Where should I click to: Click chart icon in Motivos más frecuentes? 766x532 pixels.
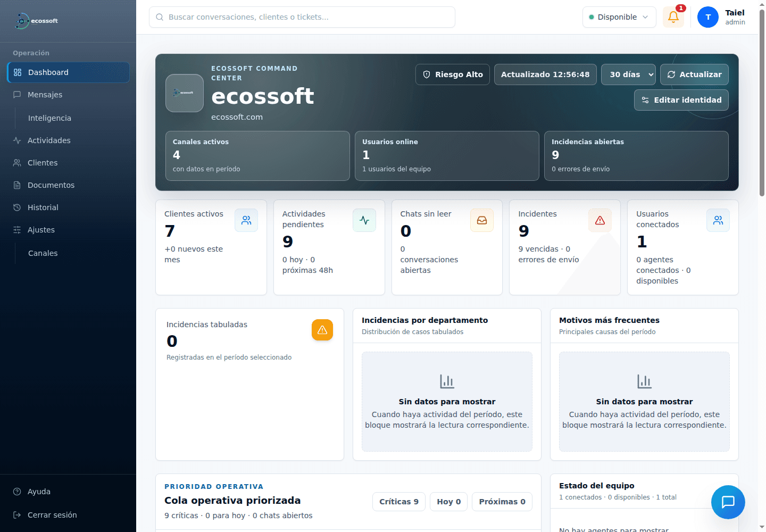(644, 381)
